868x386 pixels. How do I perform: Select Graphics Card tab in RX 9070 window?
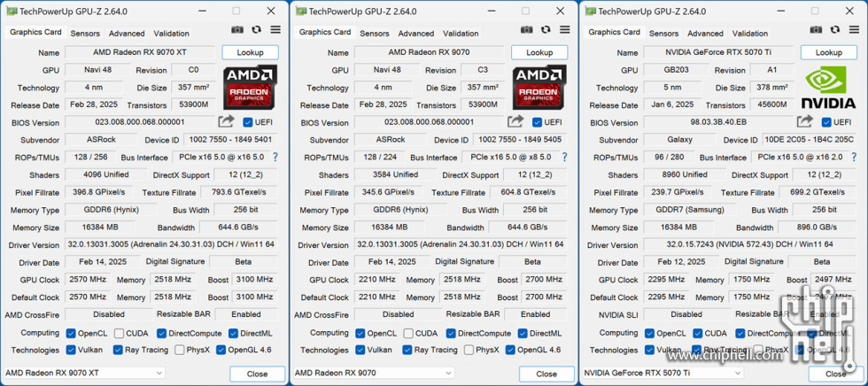click(x=325, y=32)
